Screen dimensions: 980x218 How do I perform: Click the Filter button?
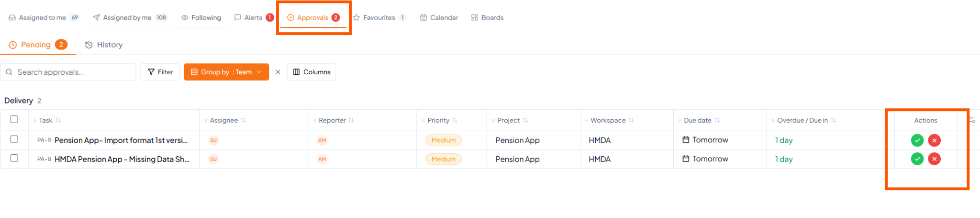(x=160, y=72)
